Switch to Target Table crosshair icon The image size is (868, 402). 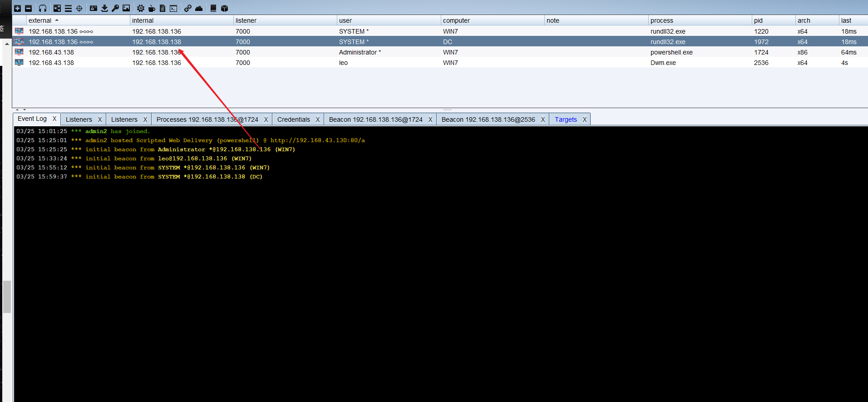pyautogui.click(x=79, y=8)
